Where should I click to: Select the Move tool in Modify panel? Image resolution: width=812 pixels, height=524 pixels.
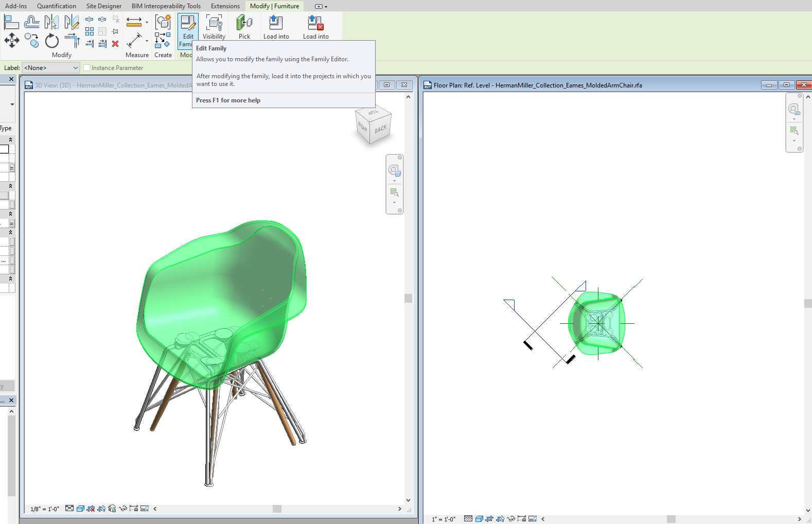[x=11, y=40]
